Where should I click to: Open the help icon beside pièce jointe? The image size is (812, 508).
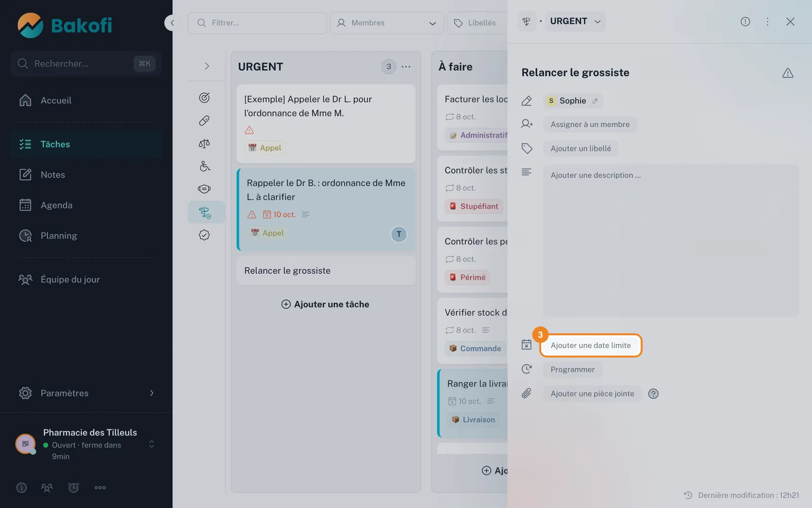[653, 394]
